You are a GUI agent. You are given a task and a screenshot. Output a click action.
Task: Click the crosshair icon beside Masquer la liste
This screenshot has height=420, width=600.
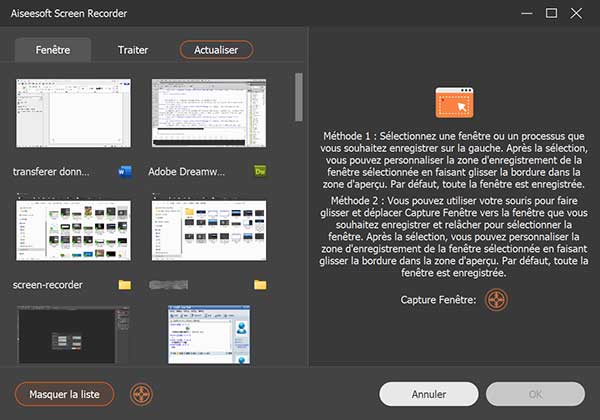[143, 394]
